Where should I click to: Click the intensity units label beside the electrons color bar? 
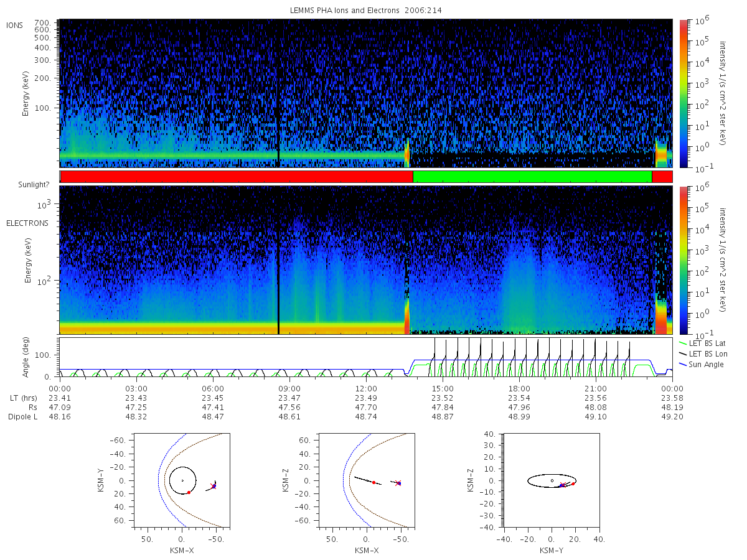click(723, 260)
